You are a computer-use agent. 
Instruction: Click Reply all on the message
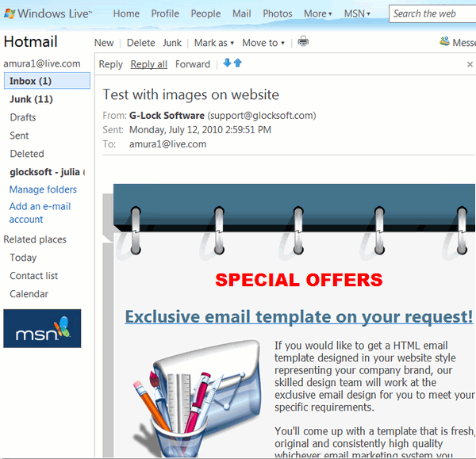(x=149, y=64)
